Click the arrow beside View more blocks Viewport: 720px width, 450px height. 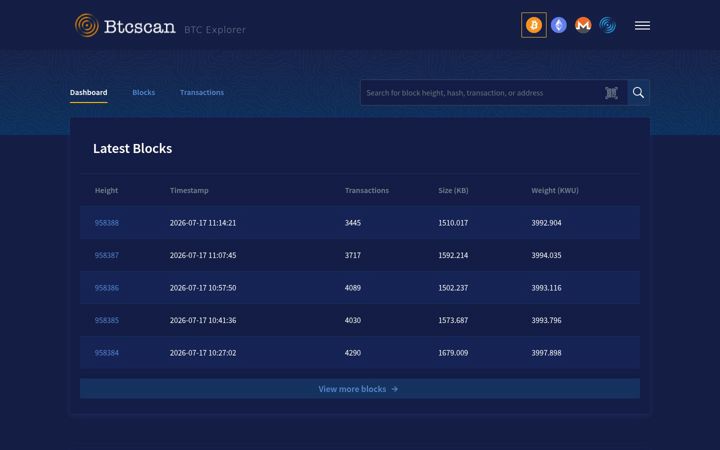[394, 389]
